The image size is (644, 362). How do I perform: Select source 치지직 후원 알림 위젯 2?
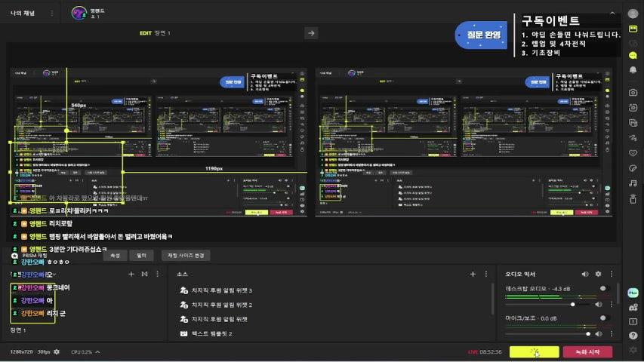(x=221, y=305)
